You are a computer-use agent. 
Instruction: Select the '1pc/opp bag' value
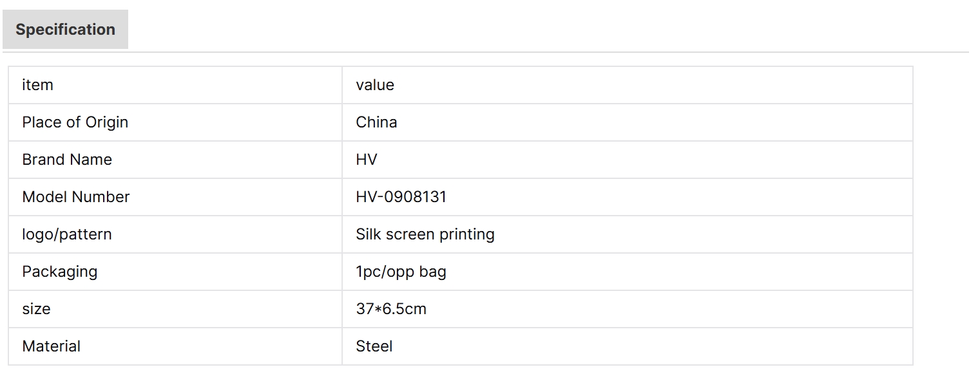[401, 272]
